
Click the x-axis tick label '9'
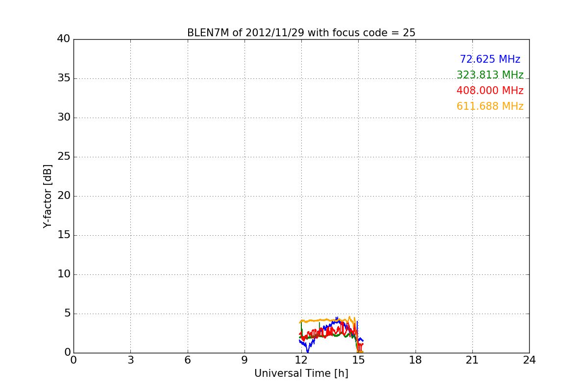click(x=245, y=360)
